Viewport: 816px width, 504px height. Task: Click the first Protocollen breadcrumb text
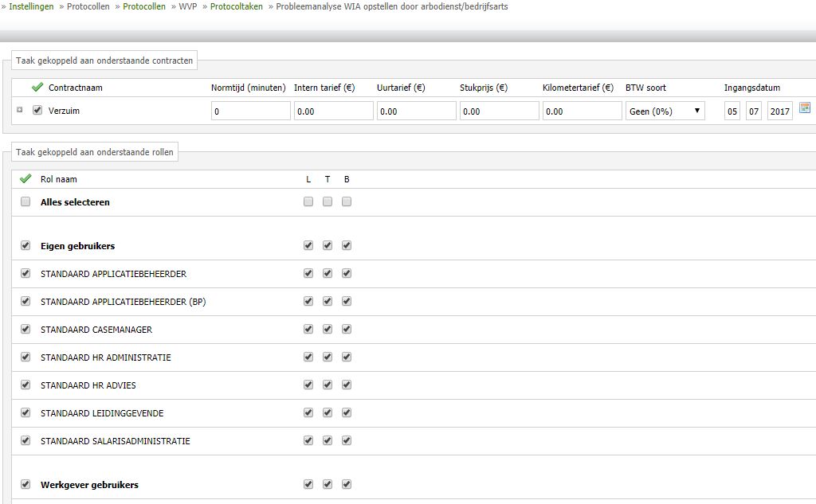point(88,6)
